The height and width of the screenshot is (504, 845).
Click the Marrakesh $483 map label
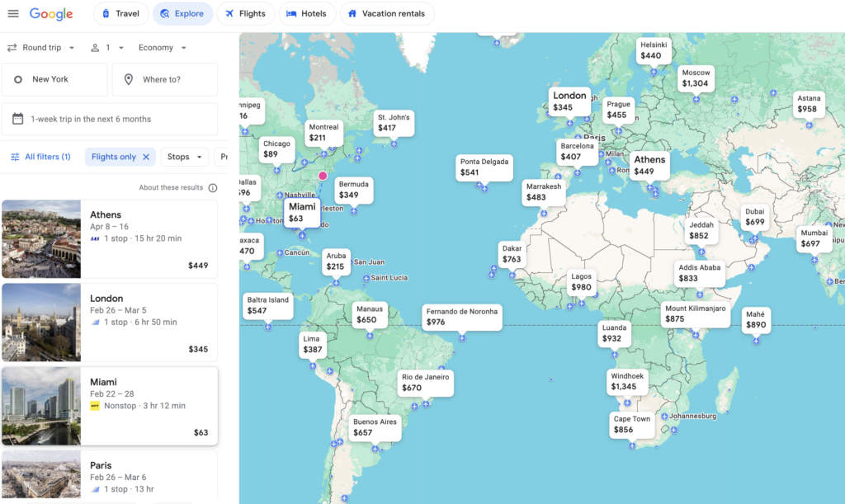pos(543,192)
